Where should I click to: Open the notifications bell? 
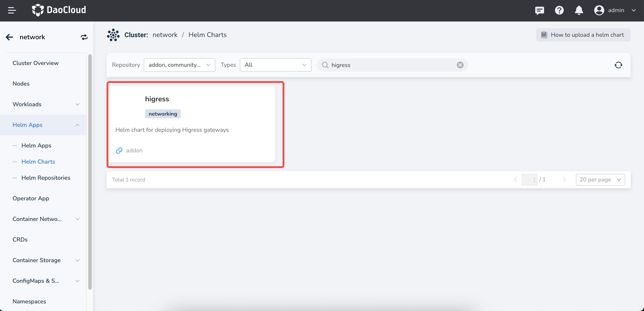[579, 10]
